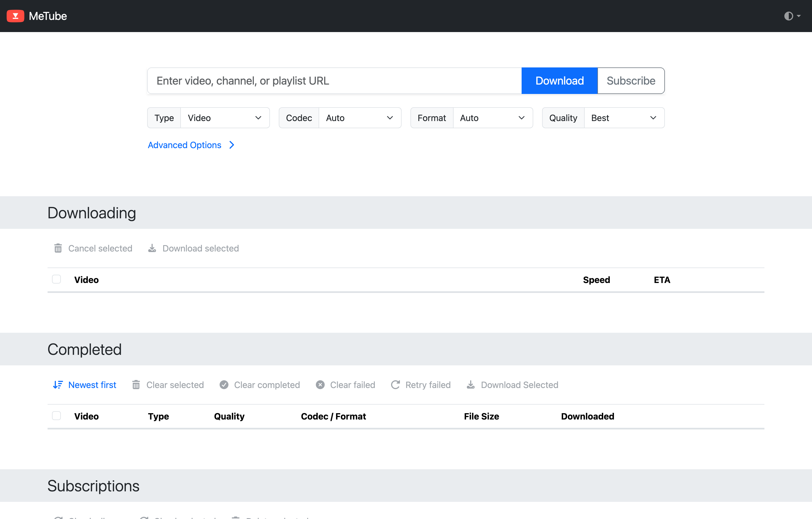Click the blue Download button
Screen dimensions: 812x519
point(559,81)
